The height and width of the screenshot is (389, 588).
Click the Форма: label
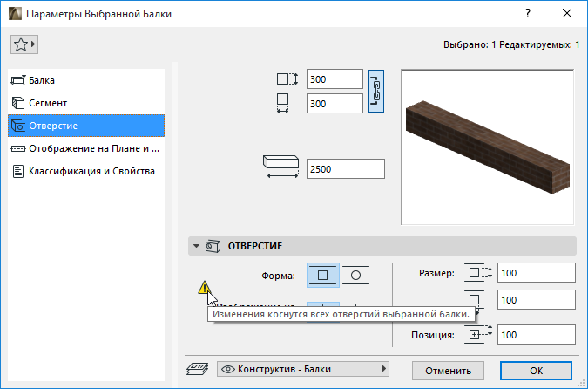278,276
